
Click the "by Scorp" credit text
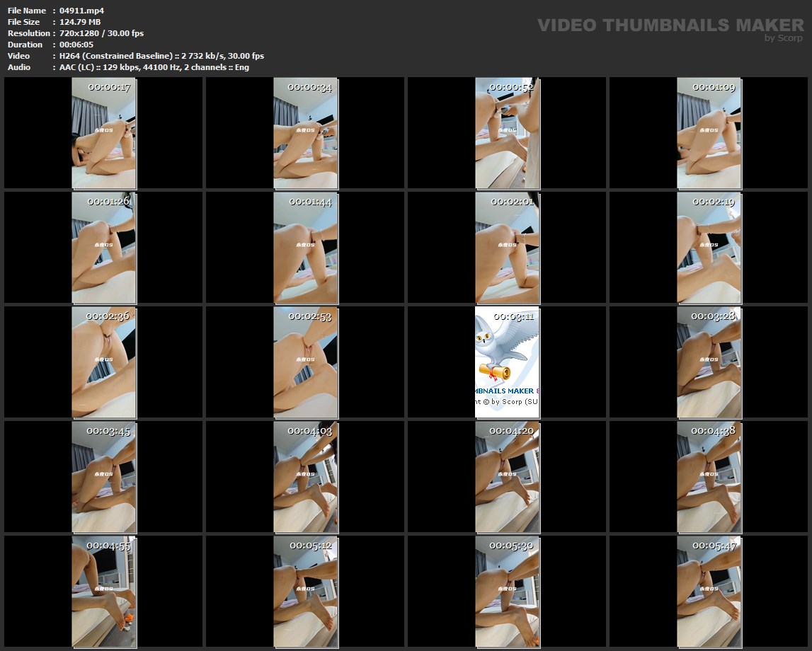784,38
